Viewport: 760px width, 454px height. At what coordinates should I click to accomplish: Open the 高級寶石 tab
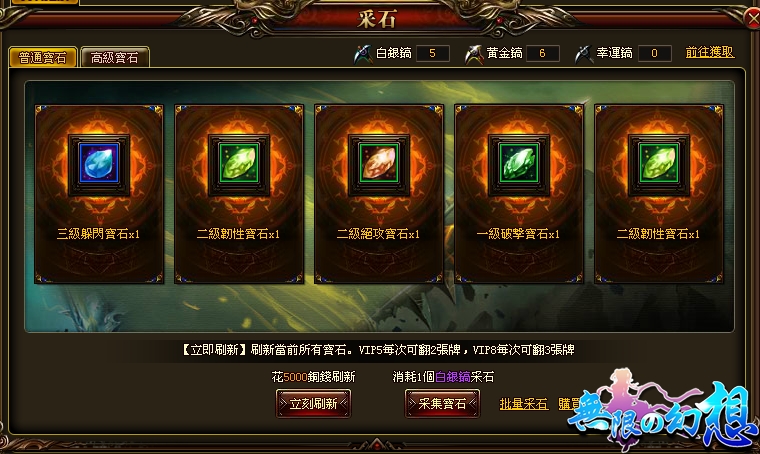115,58
